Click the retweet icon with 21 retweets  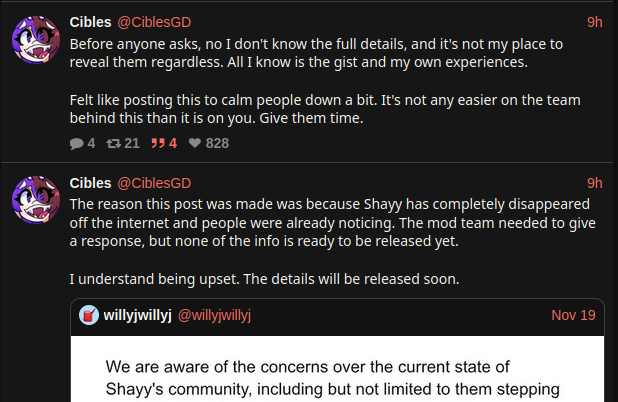[114, 143]
